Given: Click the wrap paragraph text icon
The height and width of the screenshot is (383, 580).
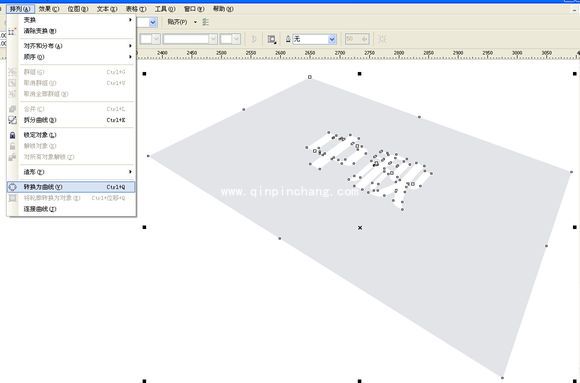Looking at the screenshot, I should (x=272, y=39).
